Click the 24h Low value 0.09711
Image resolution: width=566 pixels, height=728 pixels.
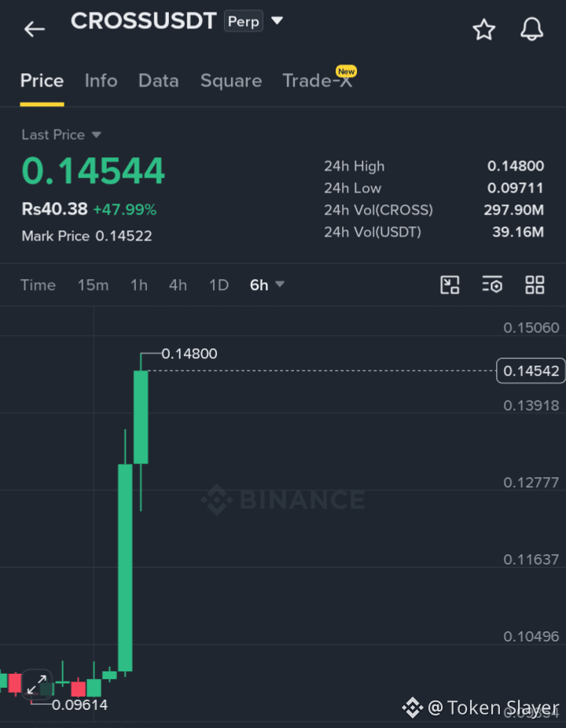click(516, 188)
